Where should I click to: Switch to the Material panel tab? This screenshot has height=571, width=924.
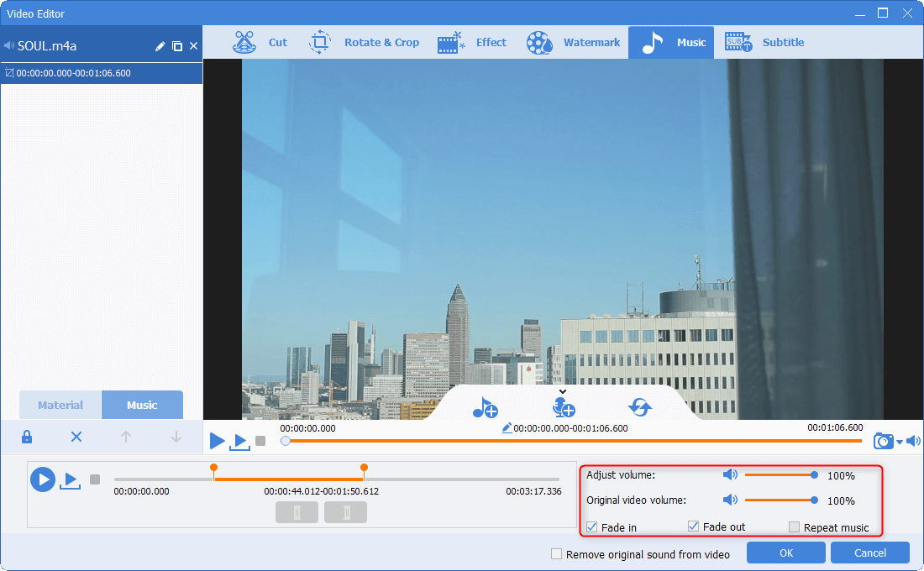(x=60, y=405)
